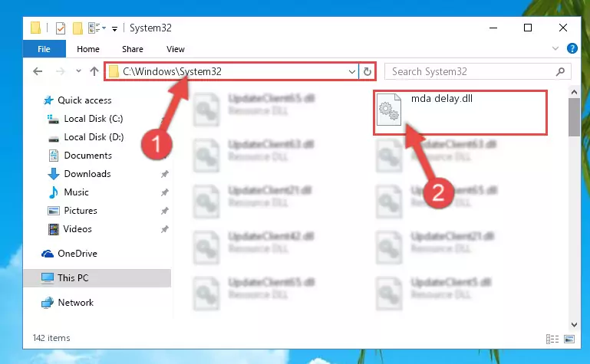
Task: Select the mda delay.dll file icon
Action: [389, 110]
